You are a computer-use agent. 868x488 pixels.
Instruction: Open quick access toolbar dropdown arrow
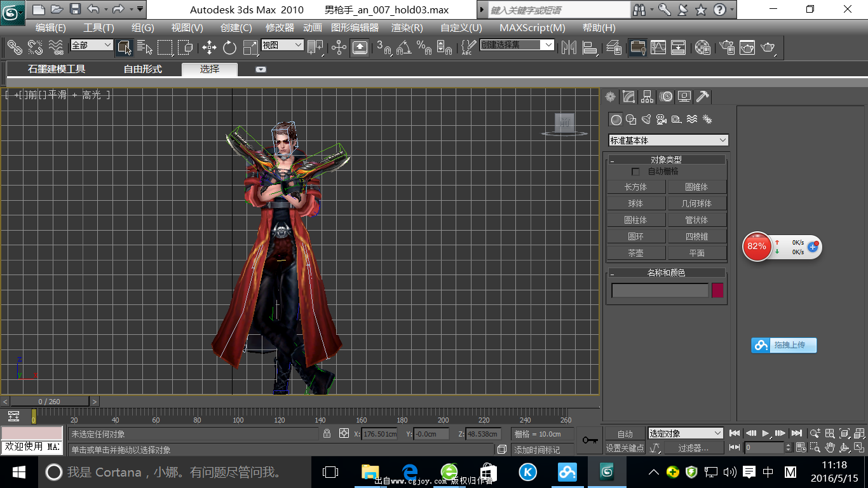[139, 10]
